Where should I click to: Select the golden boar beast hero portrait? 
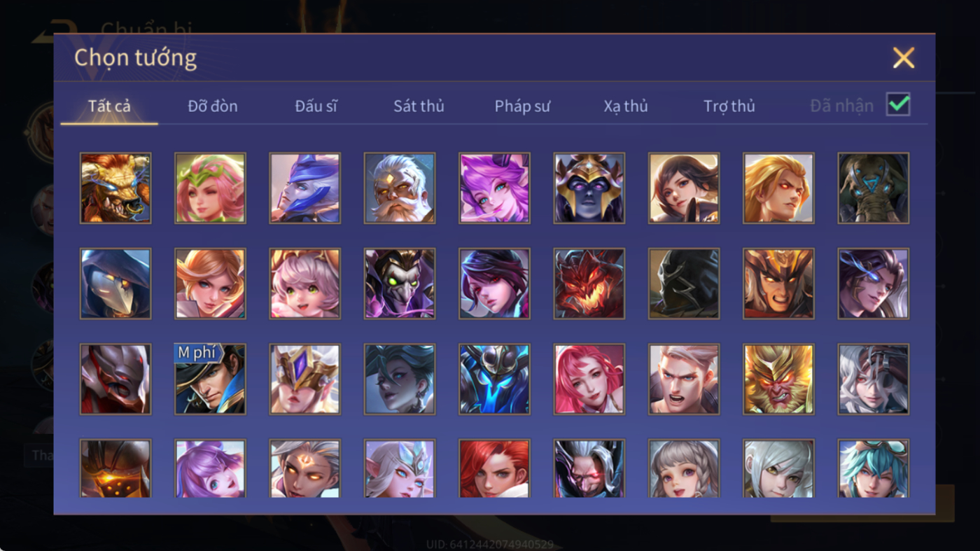pos(115,188)
